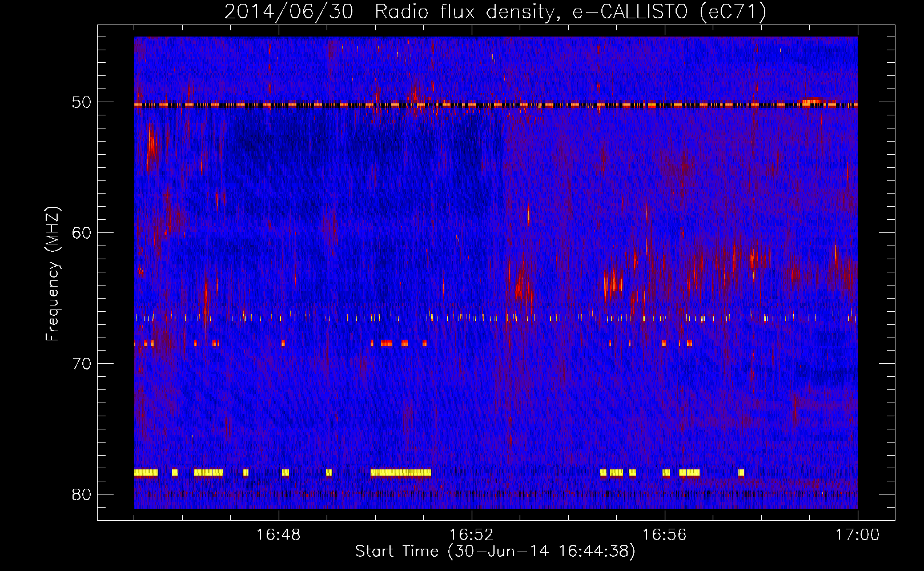
Task: Click the 16:48 time tick label
Action: point(279,535)
